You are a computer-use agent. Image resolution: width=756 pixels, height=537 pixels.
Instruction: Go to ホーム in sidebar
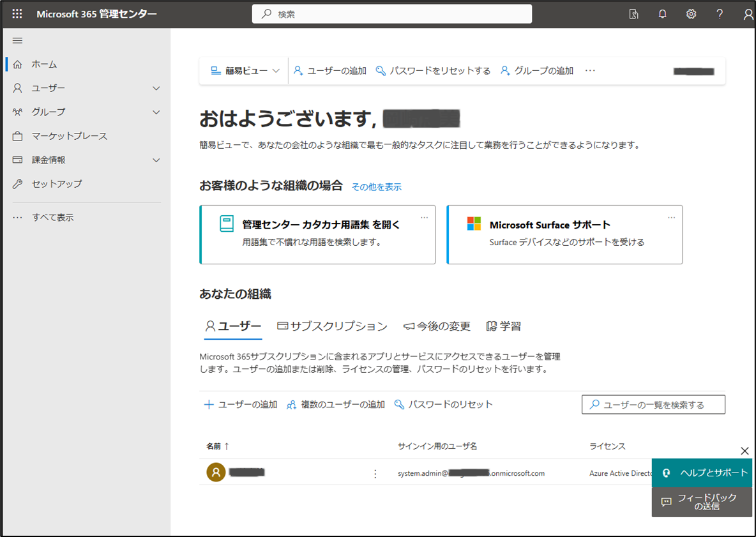click(44, 64)
